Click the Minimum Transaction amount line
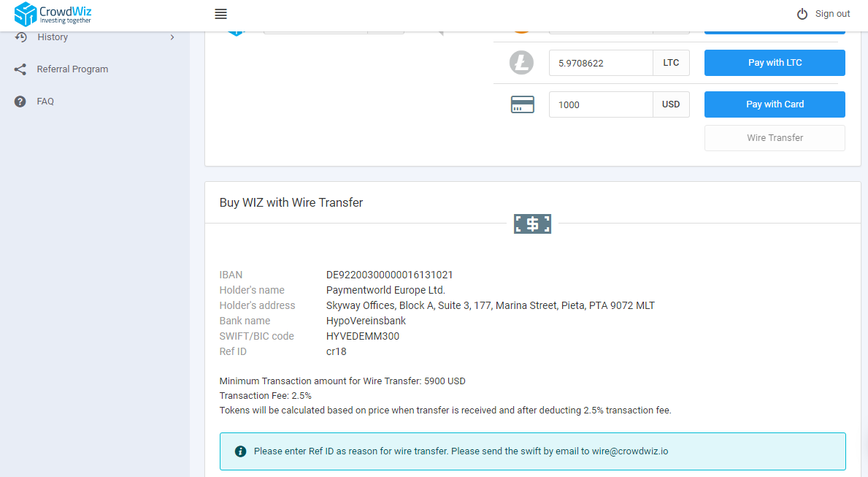 [342, 381]
